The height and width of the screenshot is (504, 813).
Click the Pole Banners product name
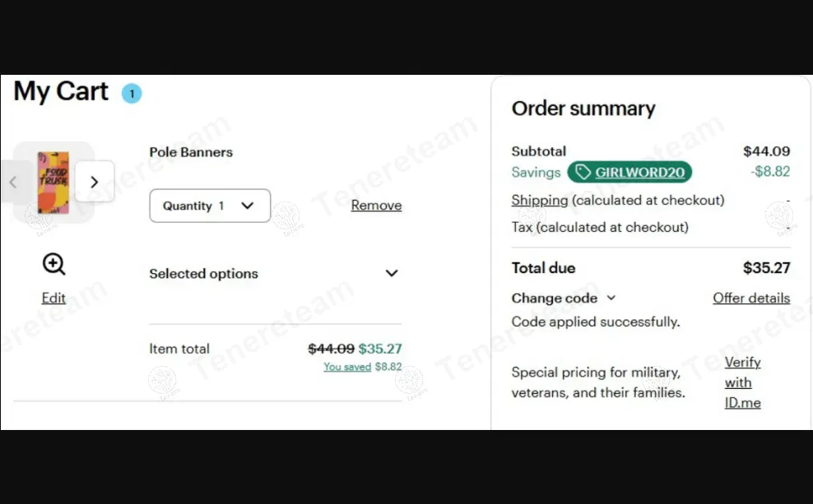pyautogui.click(x=191, y=152)
